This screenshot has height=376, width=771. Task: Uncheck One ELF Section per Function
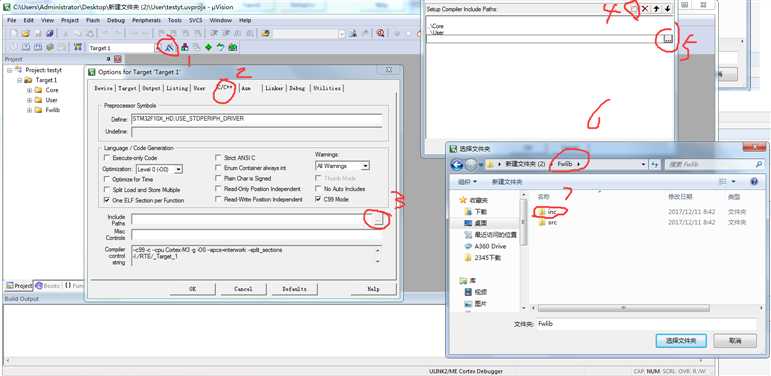click(x=107, y=201)
